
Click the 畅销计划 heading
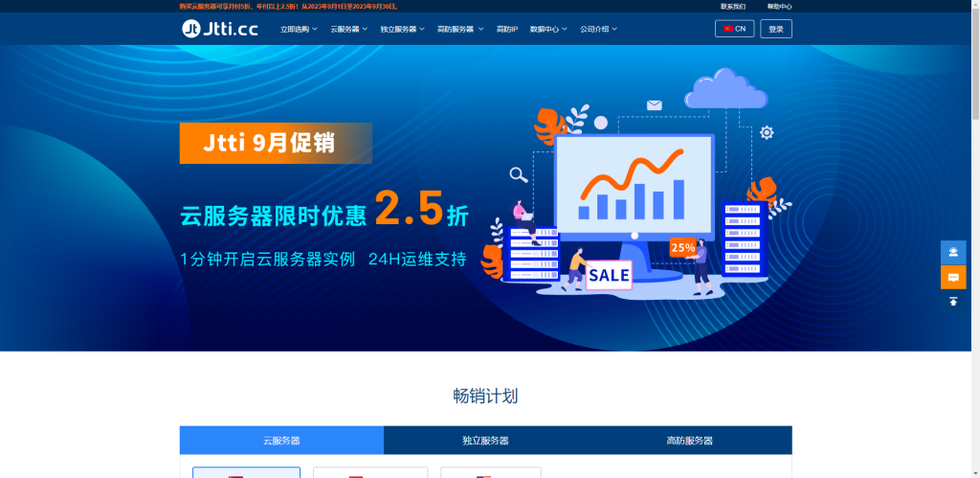tap(485, 396)
